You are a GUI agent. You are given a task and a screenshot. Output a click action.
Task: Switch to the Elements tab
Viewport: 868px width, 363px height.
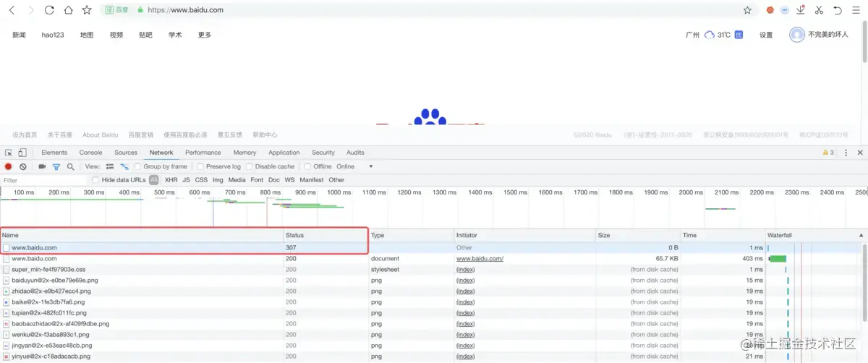click(x=54, y=153)
